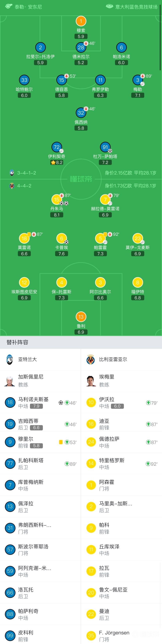The height and width of the screenshot is (644, 162).
Task: Tap the referee whistle icon
Action: [9, 6]
